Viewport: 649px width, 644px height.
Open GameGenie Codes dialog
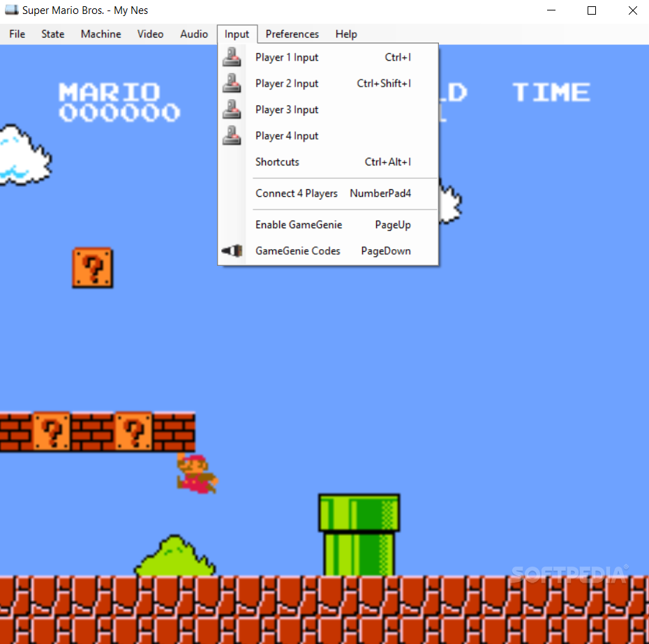click(x=328, y=250)
